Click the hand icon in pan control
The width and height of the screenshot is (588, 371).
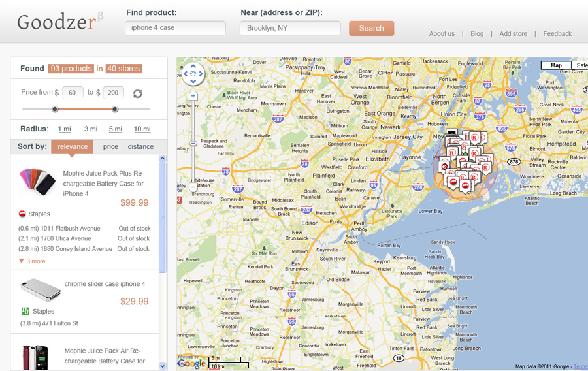pos(193,73)
